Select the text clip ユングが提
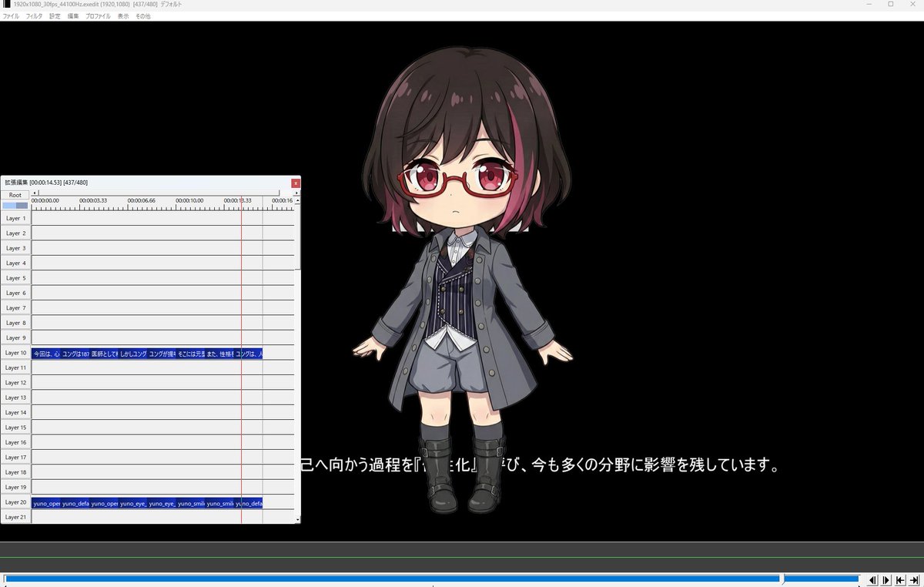 162,354
